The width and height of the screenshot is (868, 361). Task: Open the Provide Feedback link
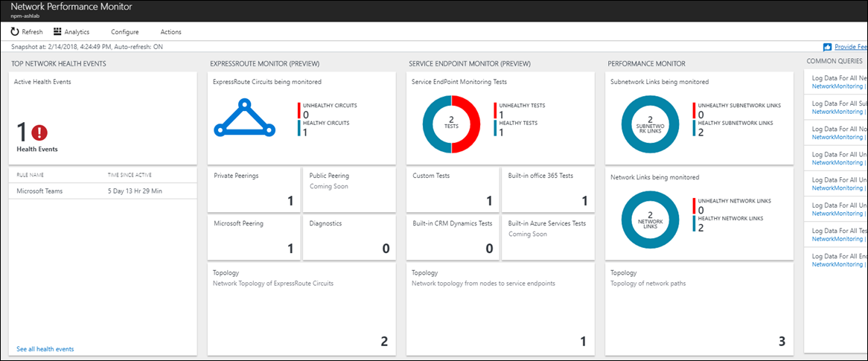pyautogui.click(x=851, y=47)
